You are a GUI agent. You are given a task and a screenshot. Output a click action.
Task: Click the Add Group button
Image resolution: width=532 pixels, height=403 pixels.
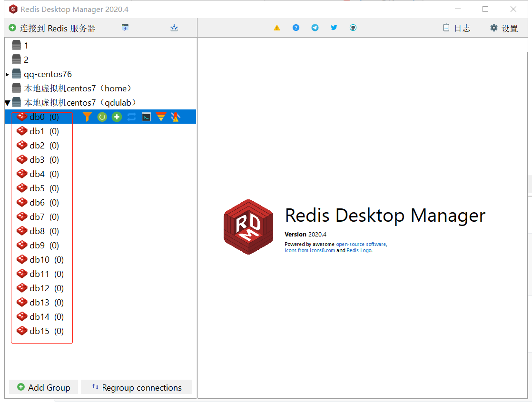click(43, 387)
